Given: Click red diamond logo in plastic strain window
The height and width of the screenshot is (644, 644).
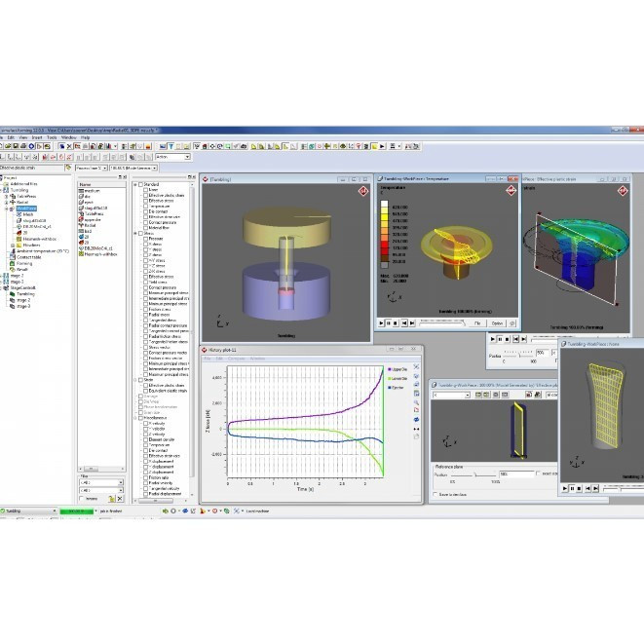Looking at the screenshot, I should 624,191.
